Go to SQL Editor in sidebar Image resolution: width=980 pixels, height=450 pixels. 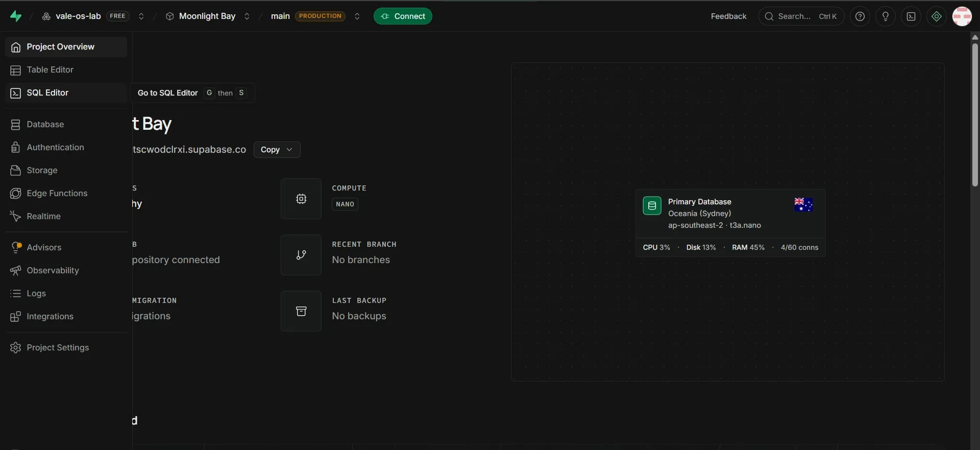[66, 93]
